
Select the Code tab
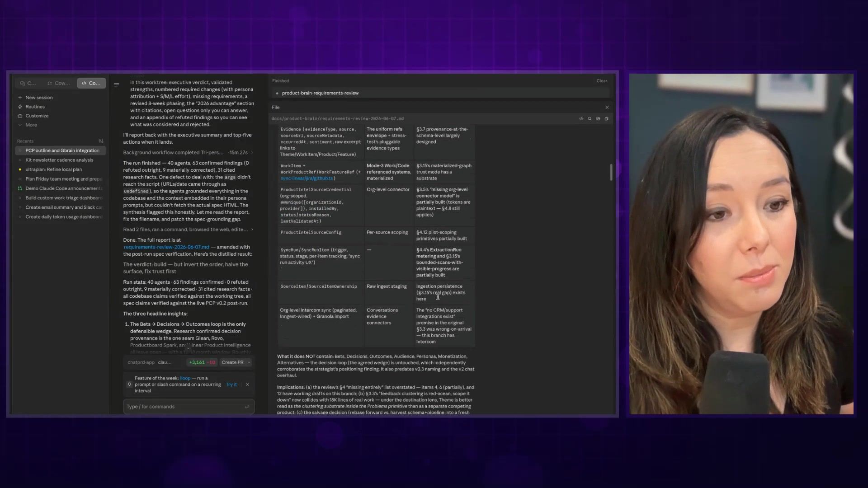91,83
